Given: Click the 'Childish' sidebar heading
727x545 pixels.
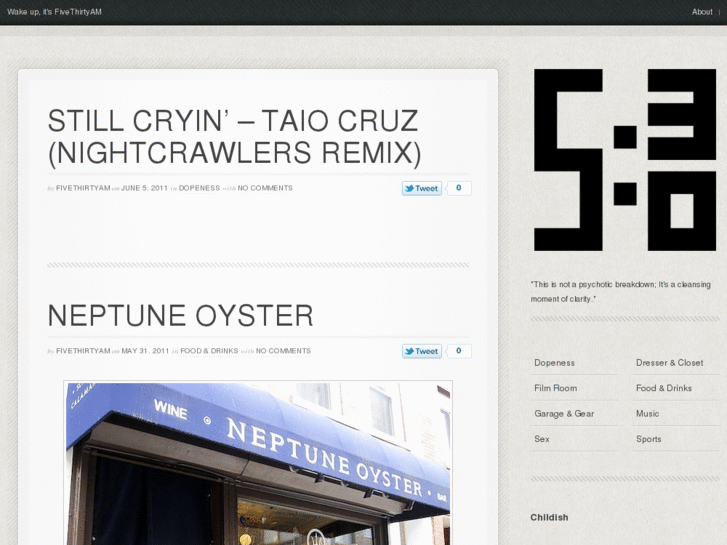Looking at the screenshot, I should click(x=549, y=518).
